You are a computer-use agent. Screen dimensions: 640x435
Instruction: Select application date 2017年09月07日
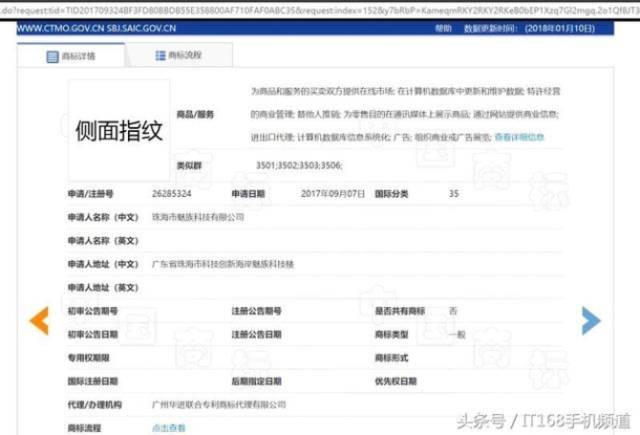tap(333, 193)
